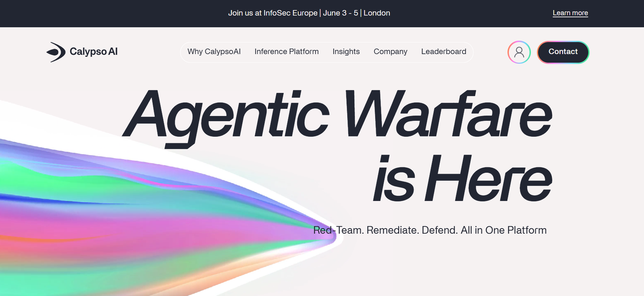Click the Calypso AI wordmark text

93,52
